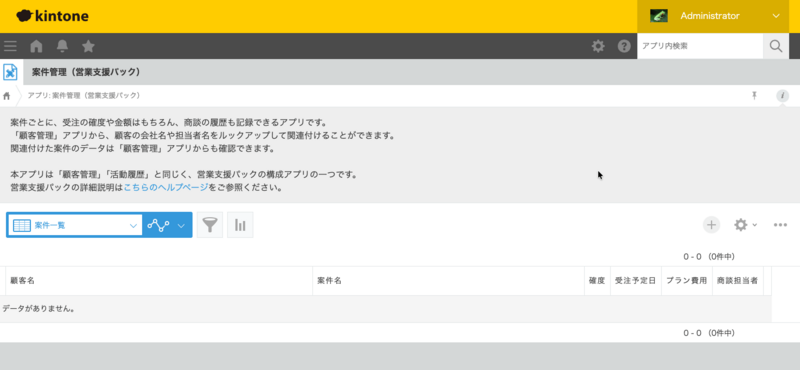This screenshot has height=370, width=800.
Task: Open the three-dot options menu
Action: (x=780, y=225)
